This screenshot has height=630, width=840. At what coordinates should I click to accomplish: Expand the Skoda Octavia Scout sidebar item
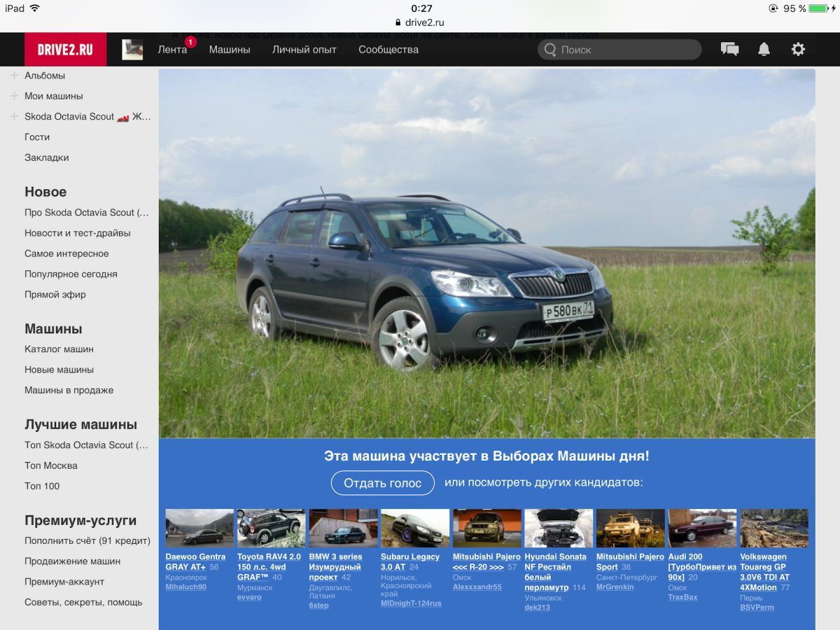[14, 116]
